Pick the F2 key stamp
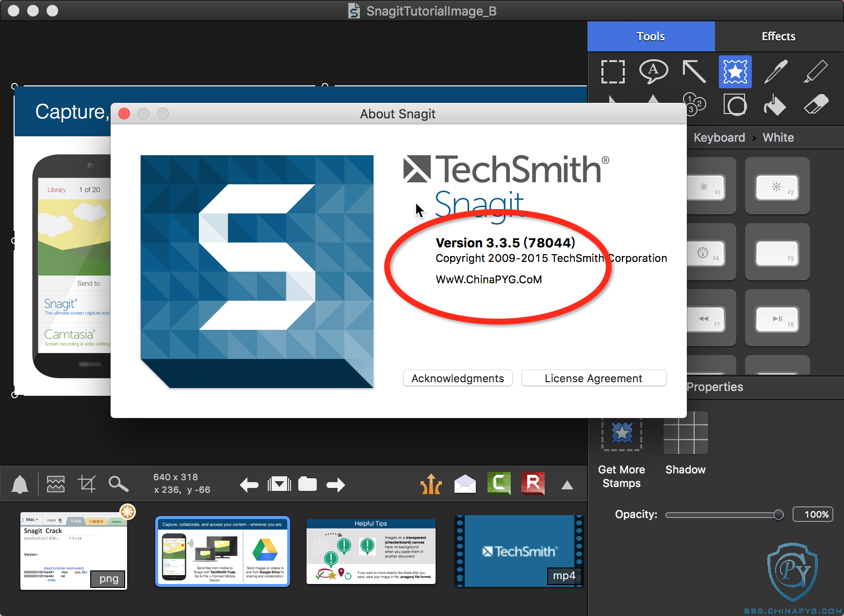Screen dimensions: 844x616 pyautogui.click(x=777, y=186)
